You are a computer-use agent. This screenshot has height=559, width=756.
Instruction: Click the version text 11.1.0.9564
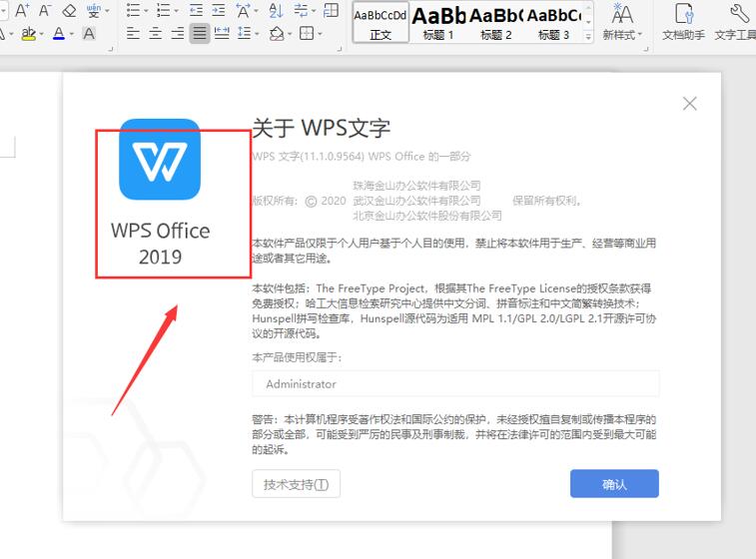(x=333, y=156)
